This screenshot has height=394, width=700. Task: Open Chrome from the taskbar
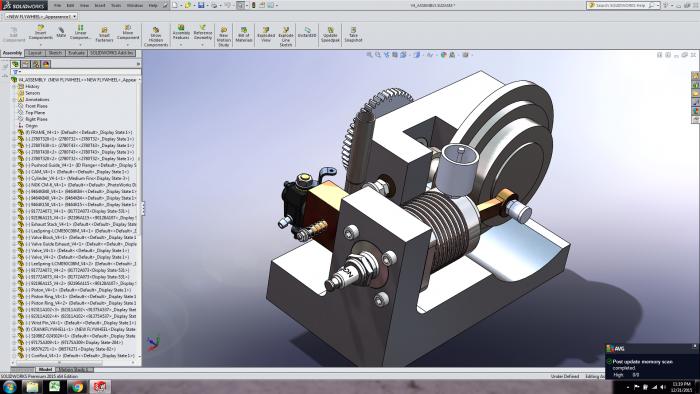tap(77, 386)
